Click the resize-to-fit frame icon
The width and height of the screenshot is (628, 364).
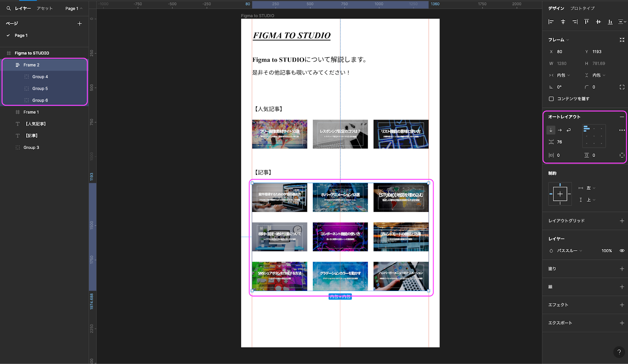[x=622, y=40]
